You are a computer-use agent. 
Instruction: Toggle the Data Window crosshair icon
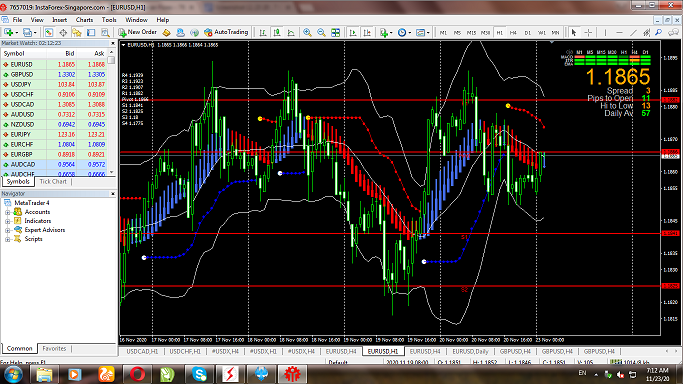coord(63,33)
